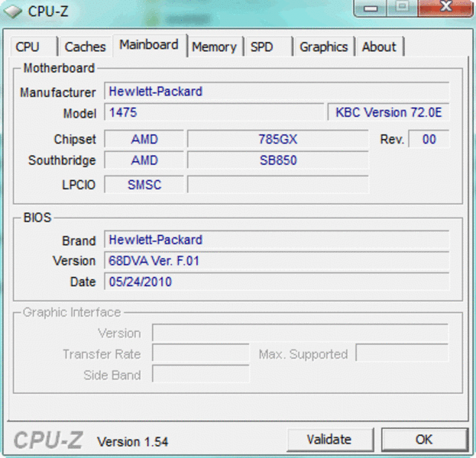
Task: Click the Validate button
Action: point(329,439)
